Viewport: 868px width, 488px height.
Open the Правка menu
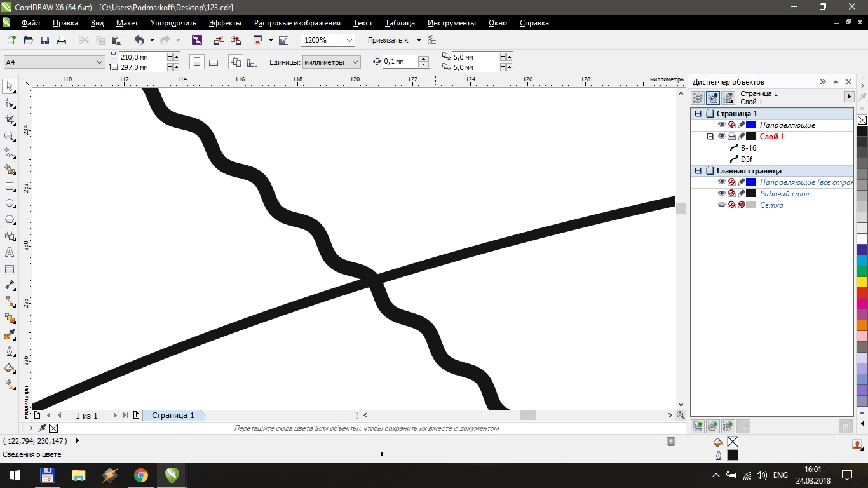pyautogui.click(x=65, y=23)
